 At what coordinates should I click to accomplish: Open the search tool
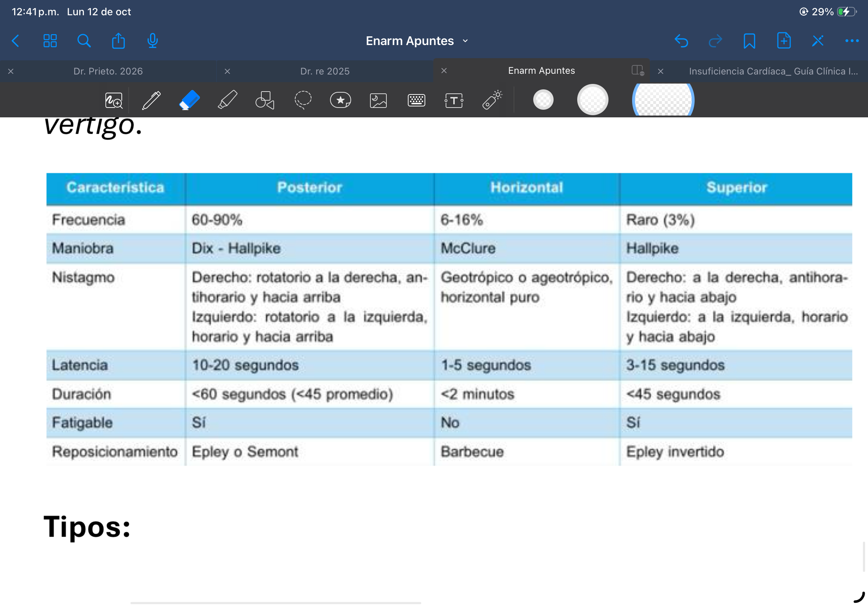(x=84, y=41)
